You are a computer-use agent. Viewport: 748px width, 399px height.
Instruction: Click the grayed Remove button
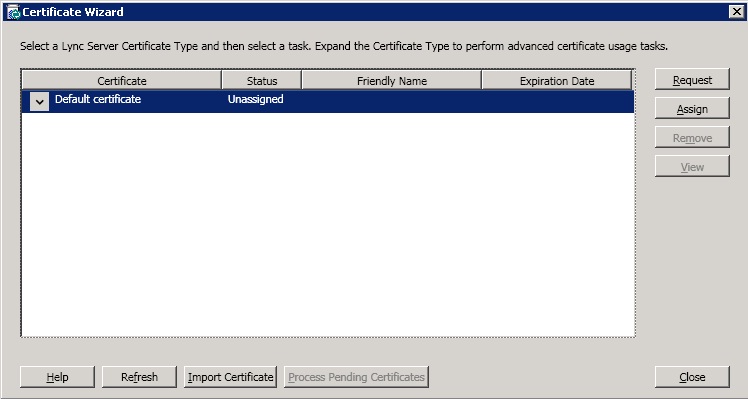692,138
